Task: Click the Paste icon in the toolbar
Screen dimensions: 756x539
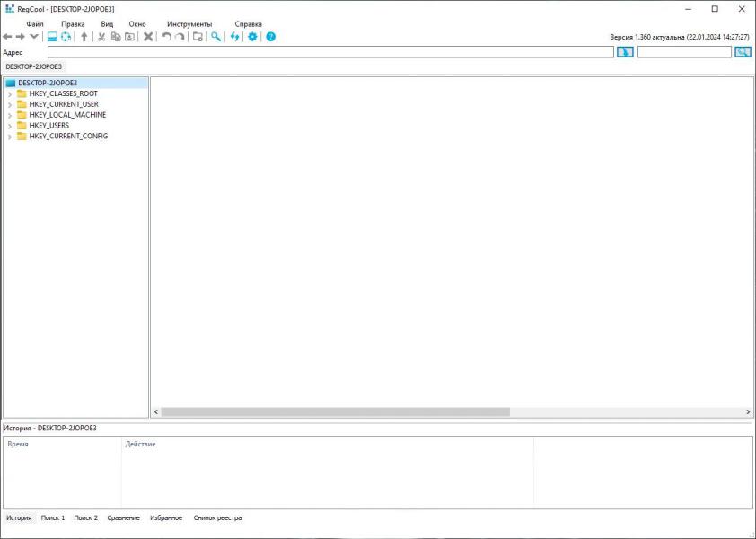Action: pyautogui.click(x=129, y=37)
